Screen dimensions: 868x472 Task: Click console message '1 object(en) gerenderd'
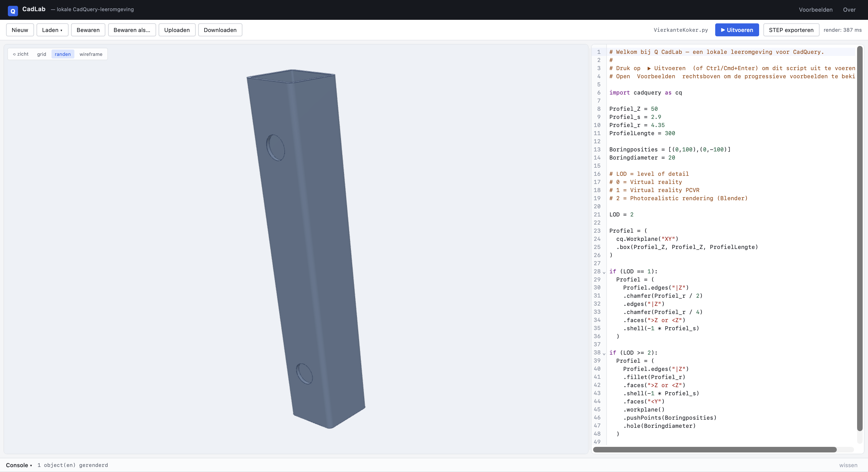point(72,465)
